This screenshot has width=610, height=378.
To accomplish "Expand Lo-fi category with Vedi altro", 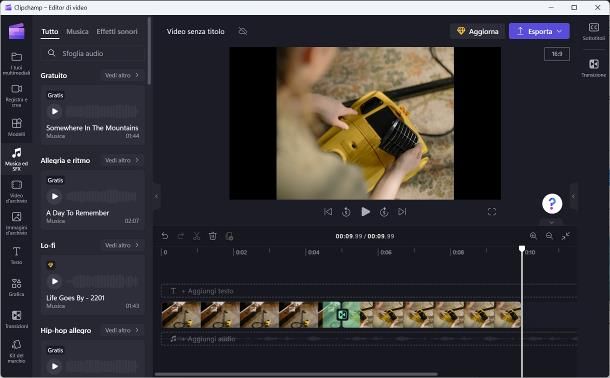I will (122, 245).
